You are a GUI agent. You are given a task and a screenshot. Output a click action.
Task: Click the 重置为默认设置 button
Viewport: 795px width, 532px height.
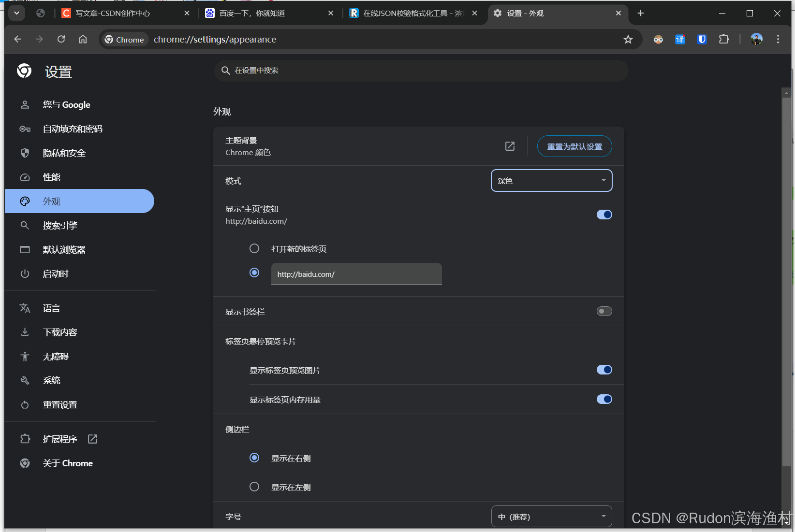574,146
